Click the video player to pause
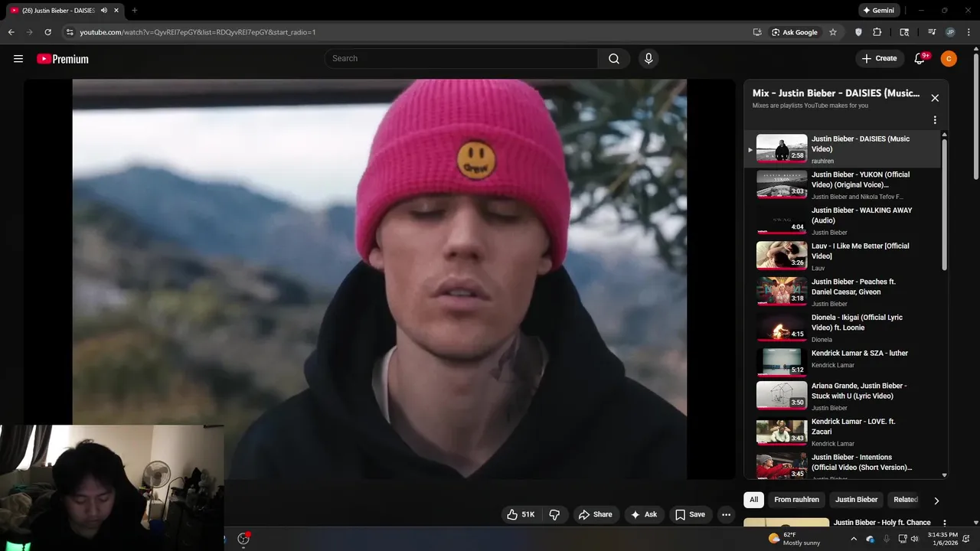The height and width of the screenshot is (551, 980). 379,279
